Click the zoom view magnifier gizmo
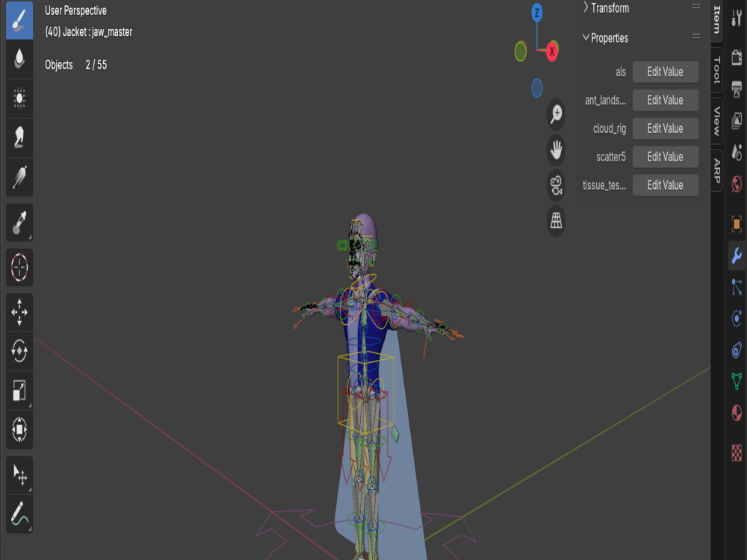 pos(556,115)
